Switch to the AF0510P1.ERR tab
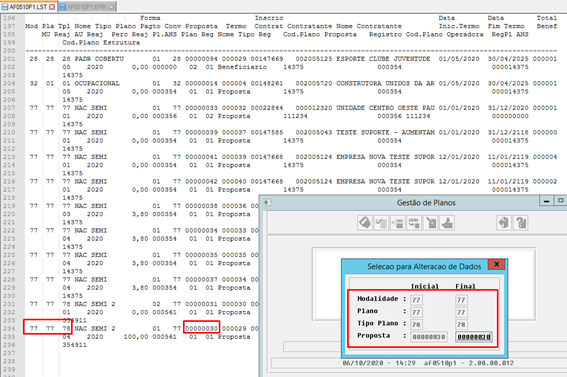This screenshot has width=567, height=377. pos(87,7)
